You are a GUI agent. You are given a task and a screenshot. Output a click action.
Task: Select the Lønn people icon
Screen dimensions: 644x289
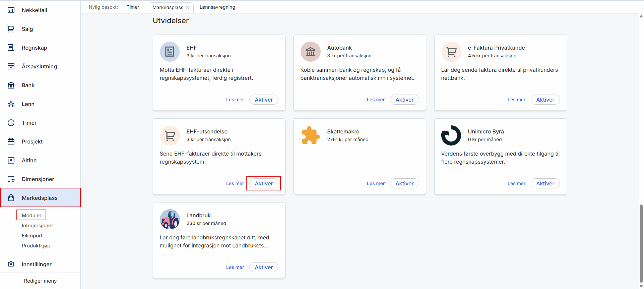point(11,104)
